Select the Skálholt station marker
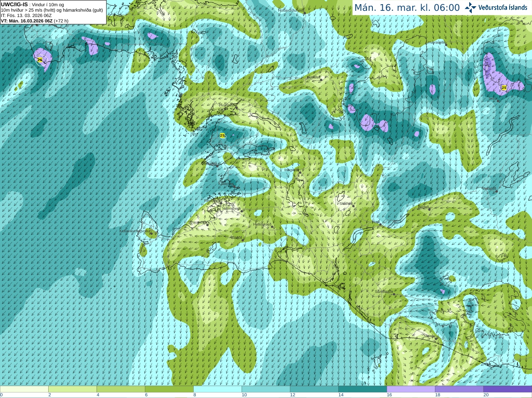 pyautogui.click(x=353, y=206)
